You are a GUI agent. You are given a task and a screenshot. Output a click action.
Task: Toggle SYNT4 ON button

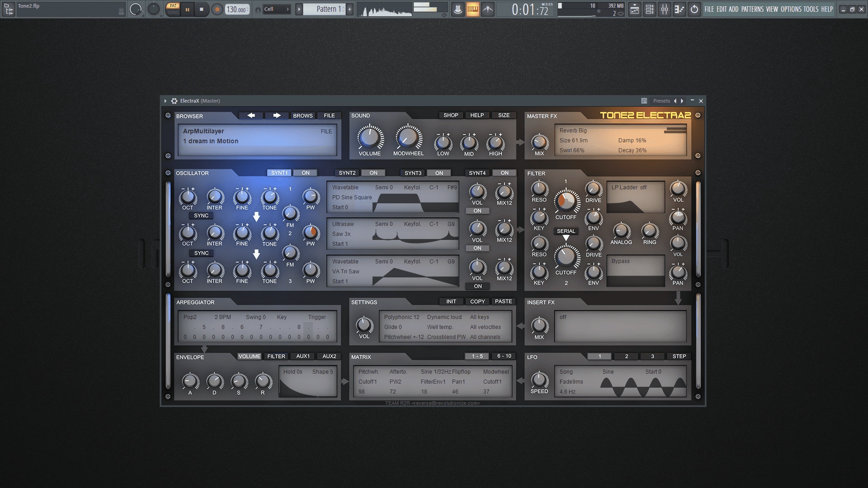[505, 173]
